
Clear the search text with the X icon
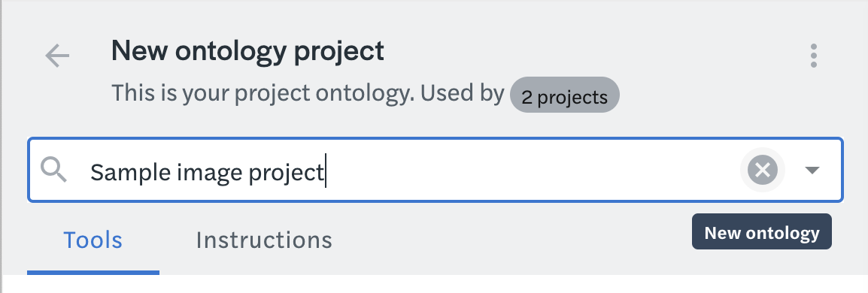[762, 170]
